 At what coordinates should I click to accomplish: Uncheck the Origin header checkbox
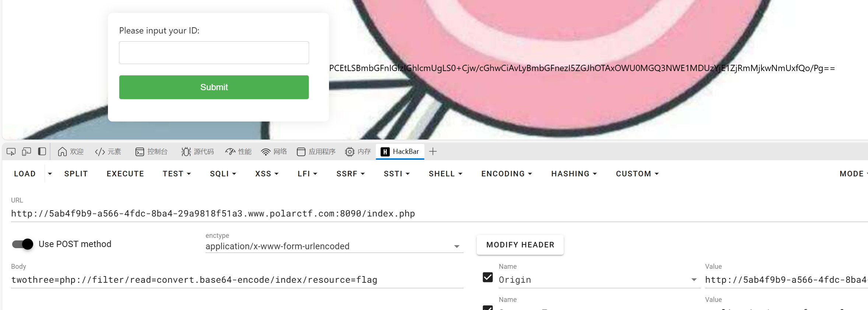pyautogui.click(x=488, y=277)
